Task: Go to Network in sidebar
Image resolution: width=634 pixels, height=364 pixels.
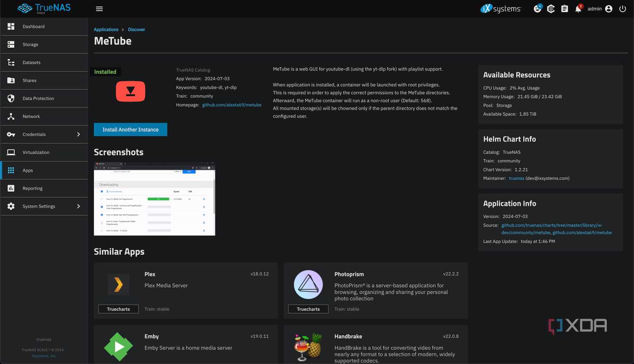Action: (44, 116)
